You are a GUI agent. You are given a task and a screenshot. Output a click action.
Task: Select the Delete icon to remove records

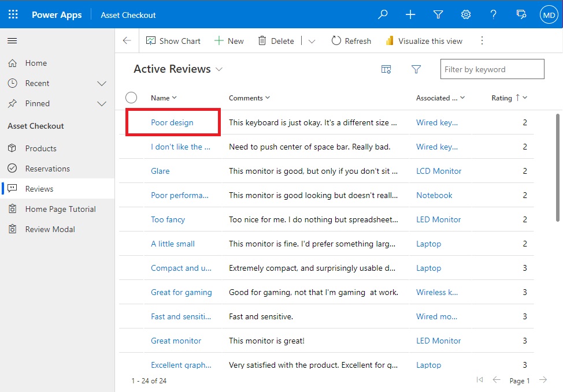[276, 40]
